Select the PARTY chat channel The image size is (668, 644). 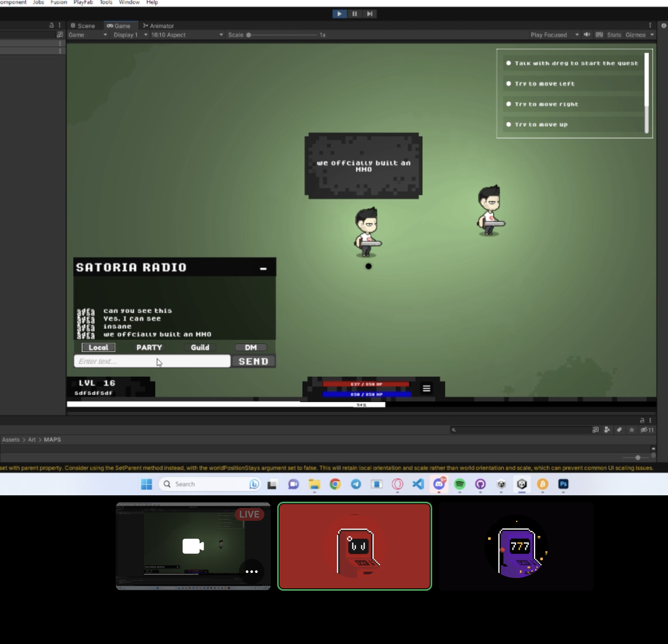[x=149, y=347]
